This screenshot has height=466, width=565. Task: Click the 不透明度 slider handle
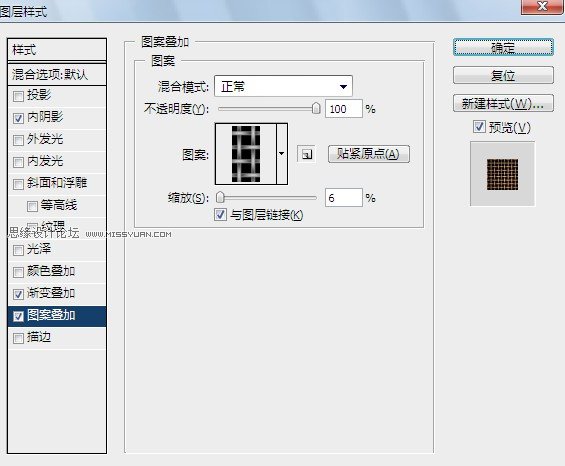[x=316, y=108]
